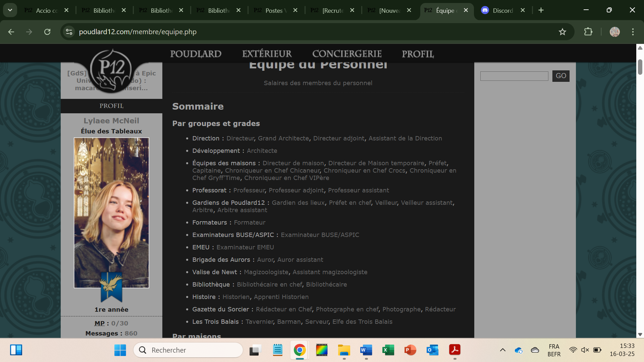The width and height of the screenshot is (644, 362).
Task: Open a new browser tab
Action: [541, 10]
